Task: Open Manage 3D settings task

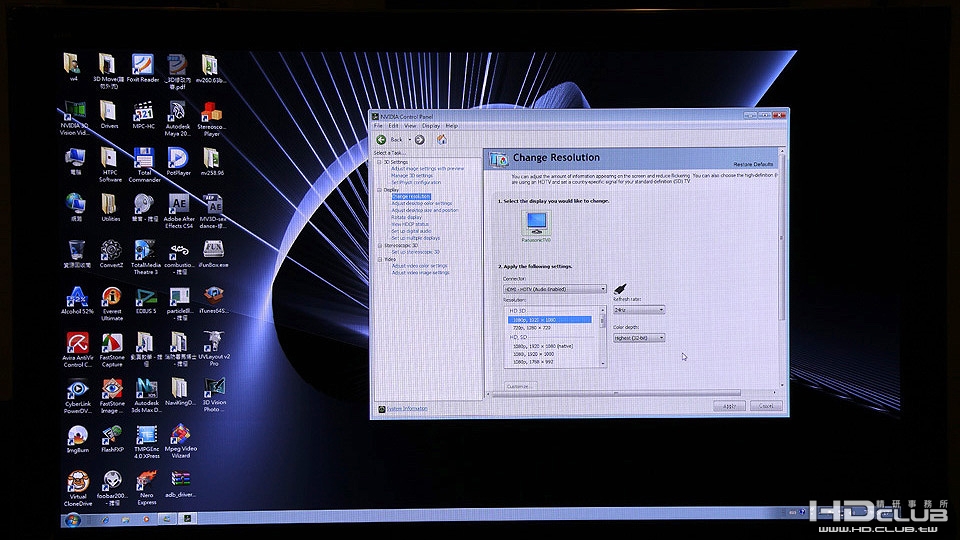Action: tap(412, 175)
